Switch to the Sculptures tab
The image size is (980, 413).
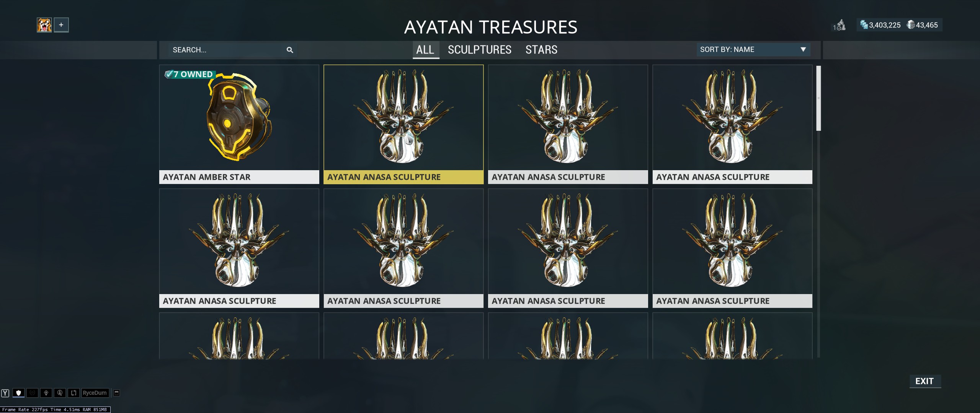[479, 50]
